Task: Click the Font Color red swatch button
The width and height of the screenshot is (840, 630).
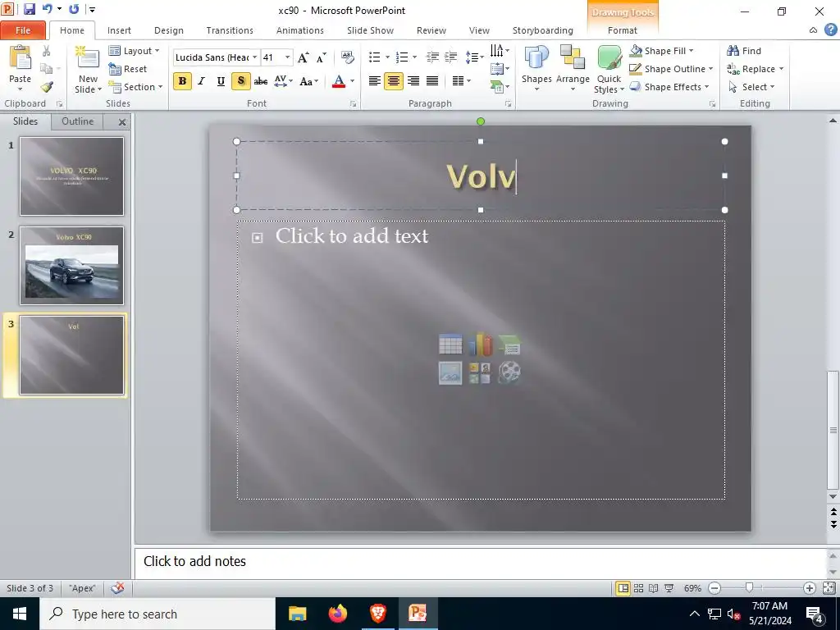Action: click(339, 81)
